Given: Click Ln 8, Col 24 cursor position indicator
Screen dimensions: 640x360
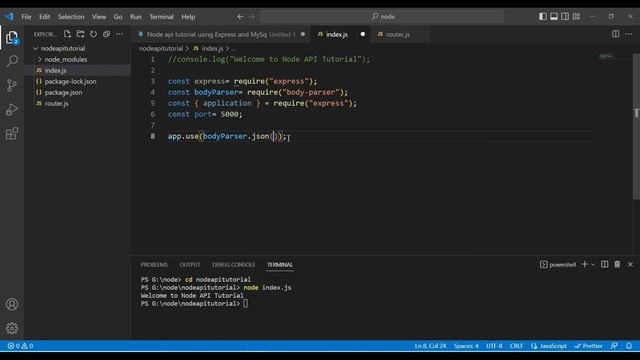Looking at the screenshot, I should click(430, 346).
